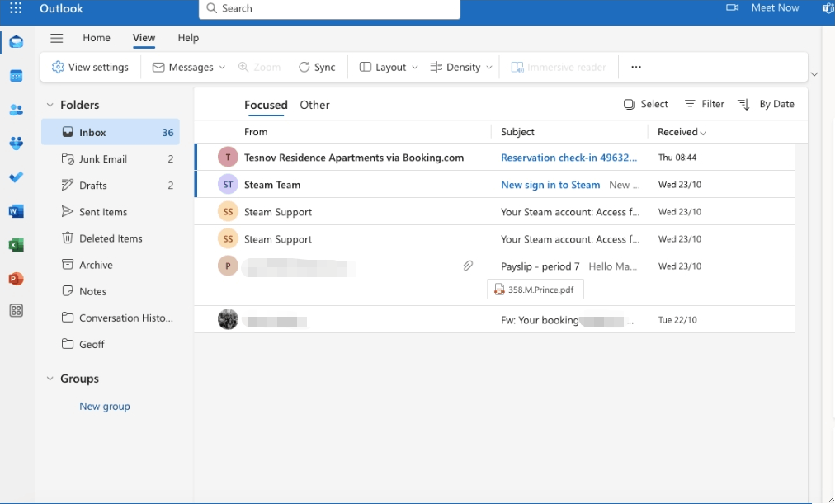Open the Layout dropdown
835x504 pixels.
tap(389, 67)
